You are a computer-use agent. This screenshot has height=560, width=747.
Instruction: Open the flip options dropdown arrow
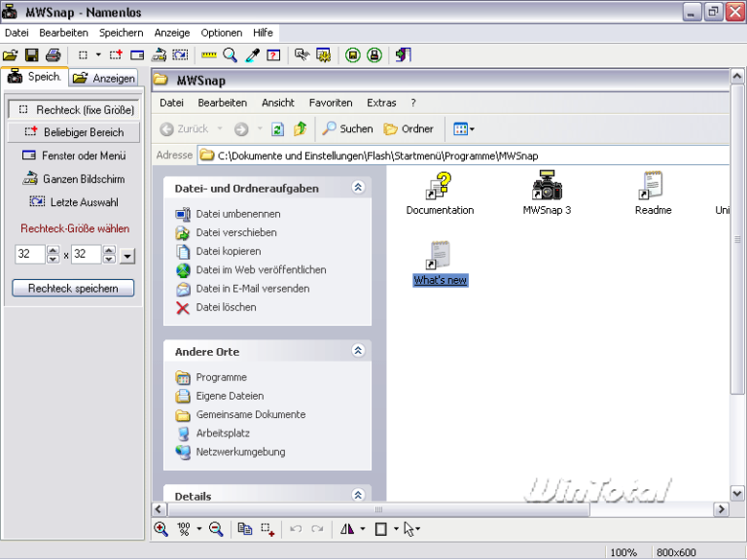[x=363, y=529]
